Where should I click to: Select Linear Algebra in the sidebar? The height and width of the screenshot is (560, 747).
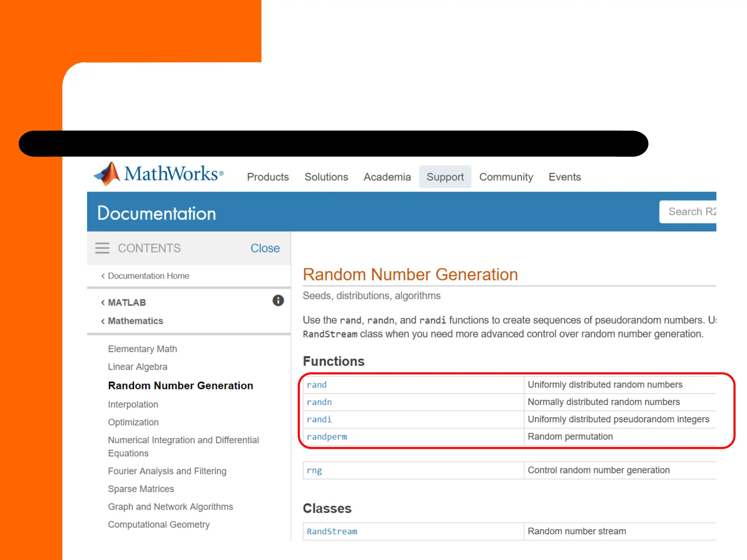pos(138,367)
